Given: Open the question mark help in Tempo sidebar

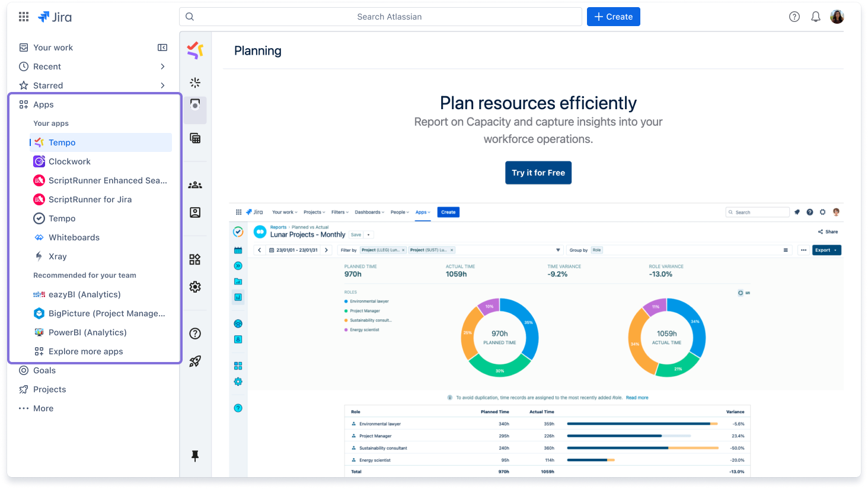Looking at the screenshot, I should tap(195, 334).
